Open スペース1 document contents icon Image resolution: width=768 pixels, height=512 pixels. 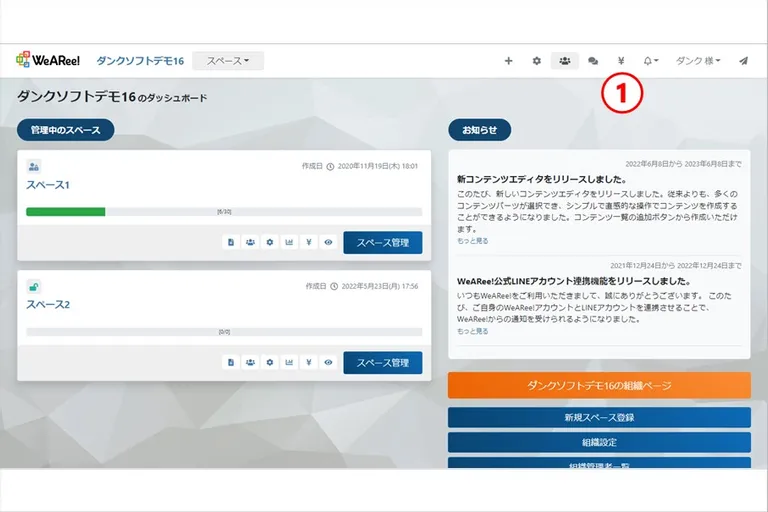(x=231, y=242)
